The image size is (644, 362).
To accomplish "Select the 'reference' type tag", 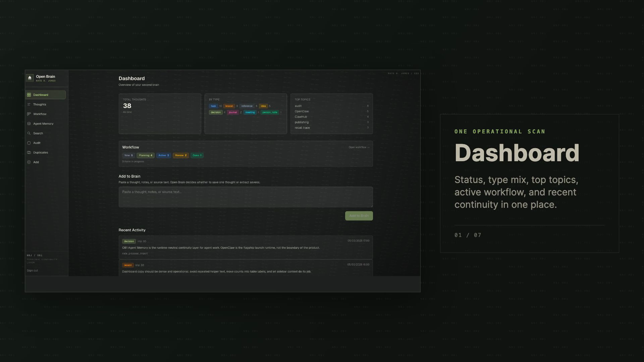I will click(x=247, y=106).
